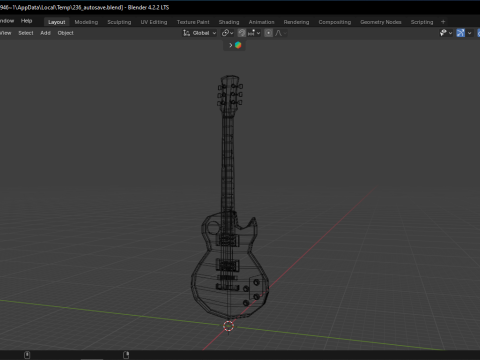
Task: Click the multicolored hexagon asset icon
Action: click(x=238, y=45)
